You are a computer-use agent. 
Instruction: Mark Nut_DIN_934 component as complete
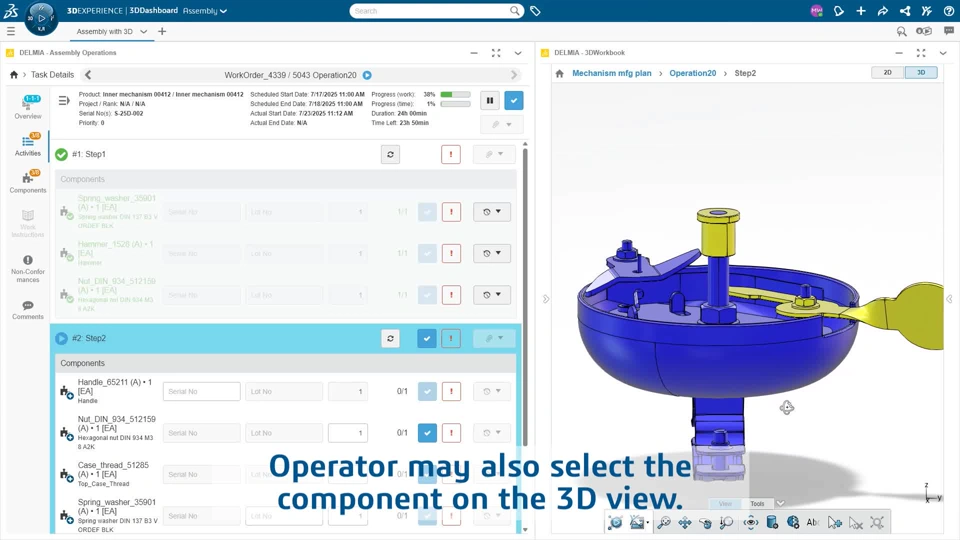(427, 433)
